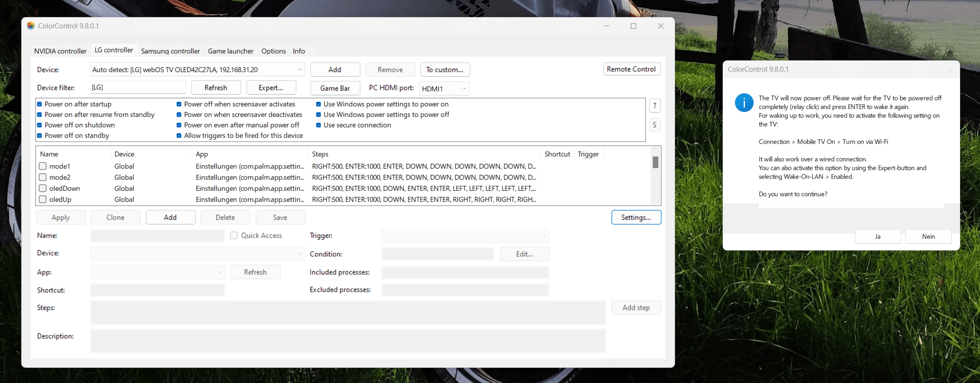Click the blue info icon in the dialog
This screenshot has height=383, width=980.
tap(744, 102)
